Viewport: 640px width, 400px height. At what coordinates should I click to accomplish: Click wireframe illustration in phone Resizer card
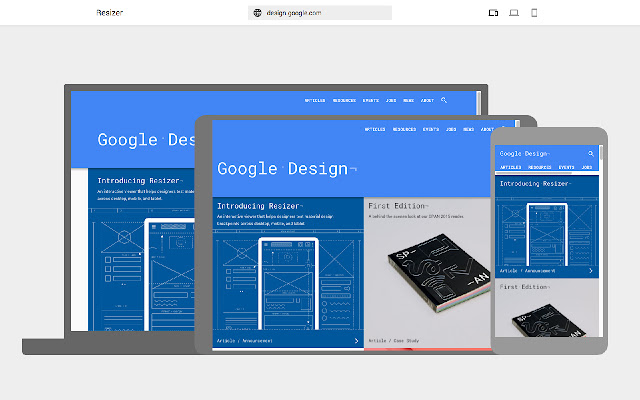547,233
